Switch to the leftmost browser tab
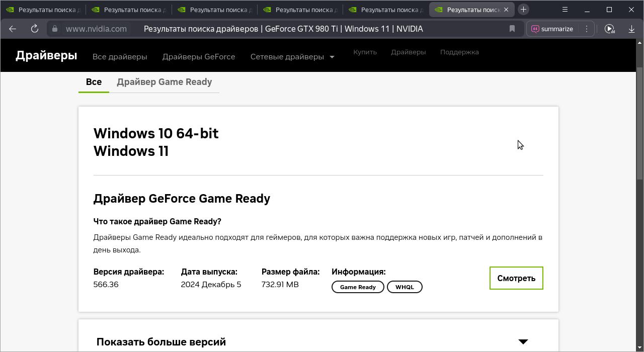 pos(43,10)
